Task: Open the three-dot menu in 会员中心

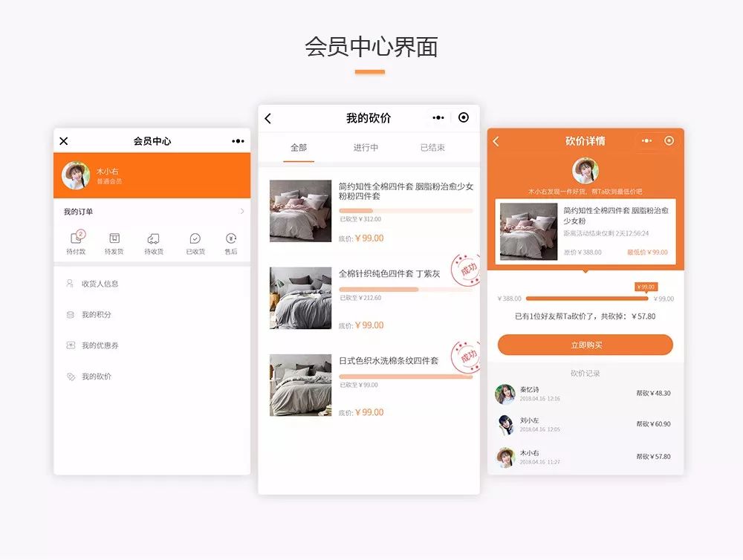Action: [x=238, y=141]
